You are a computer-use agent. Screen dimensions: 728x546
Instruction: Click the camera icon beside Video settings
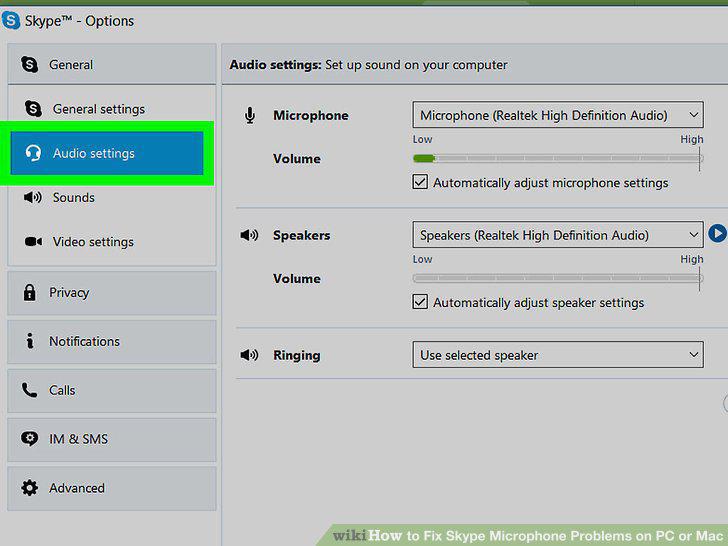coord(33,241)
